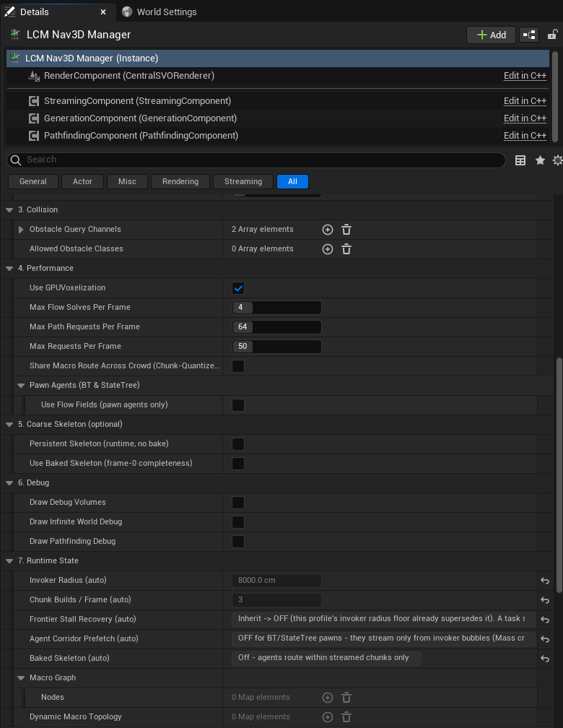
Task: Select LCM Nav3D Manager (Instance) row
Action: 278,58
